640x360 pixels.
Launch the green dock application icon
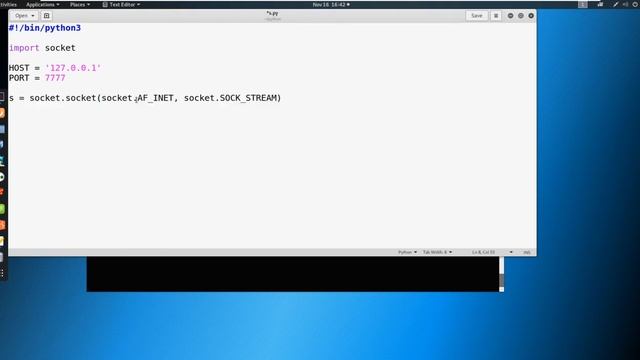tap(2, 209)
